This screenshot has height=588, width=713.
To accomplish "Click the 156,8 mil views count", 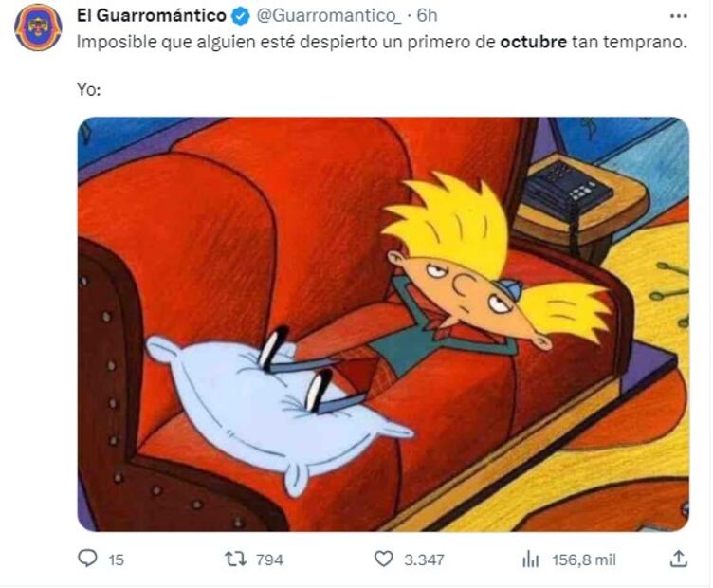I will click(584, 560).
